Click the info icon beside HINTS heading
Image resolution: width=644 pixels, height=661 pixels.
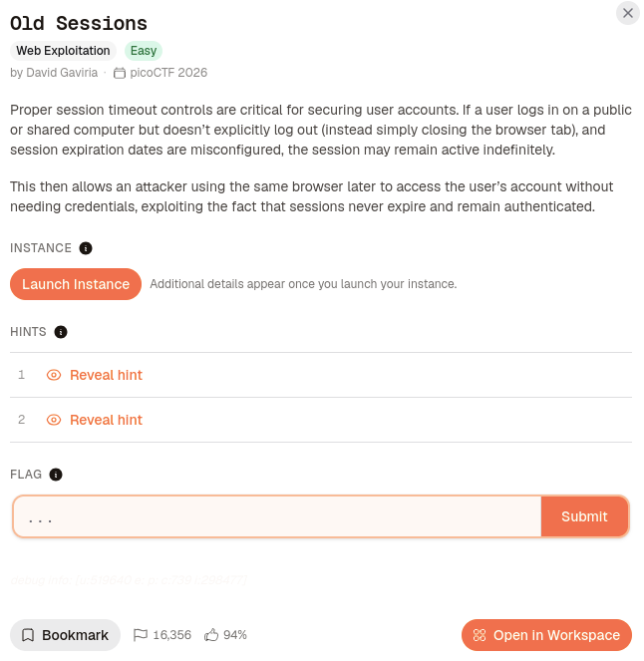click(61, 332)
